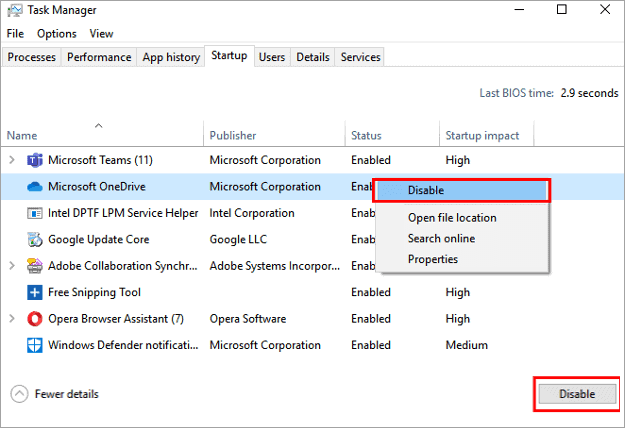Click the Microsoft OneDrive cloud icon
This screenshot has width=625, height=428.
pos(34,187)
